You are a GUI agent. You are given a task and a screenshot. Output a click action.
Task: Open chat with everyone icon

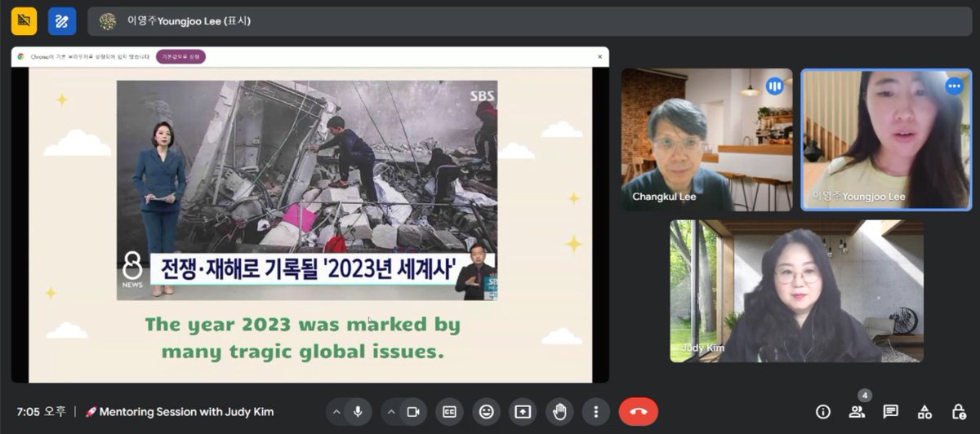click(890, 412)
